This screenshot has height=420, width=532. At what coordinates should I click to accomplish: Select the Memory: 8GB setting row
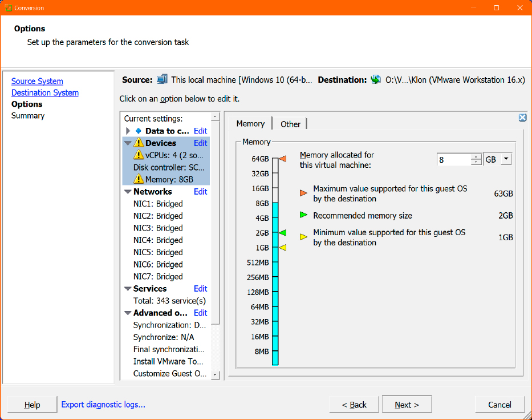(166, 179)
